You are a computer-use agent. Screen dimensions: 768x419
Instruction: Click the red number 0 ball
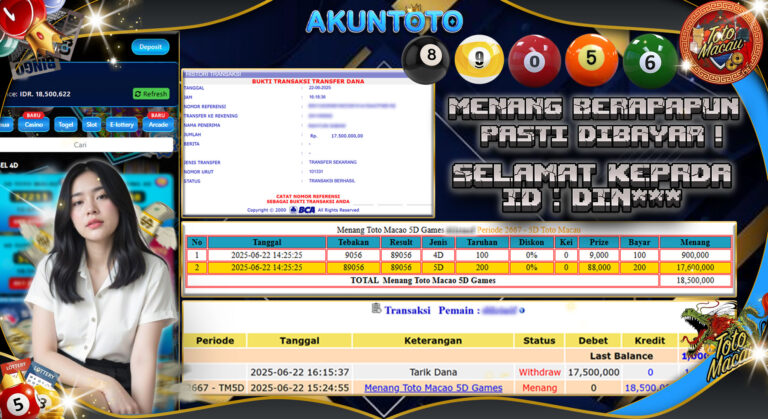click(x=534, y=61)
